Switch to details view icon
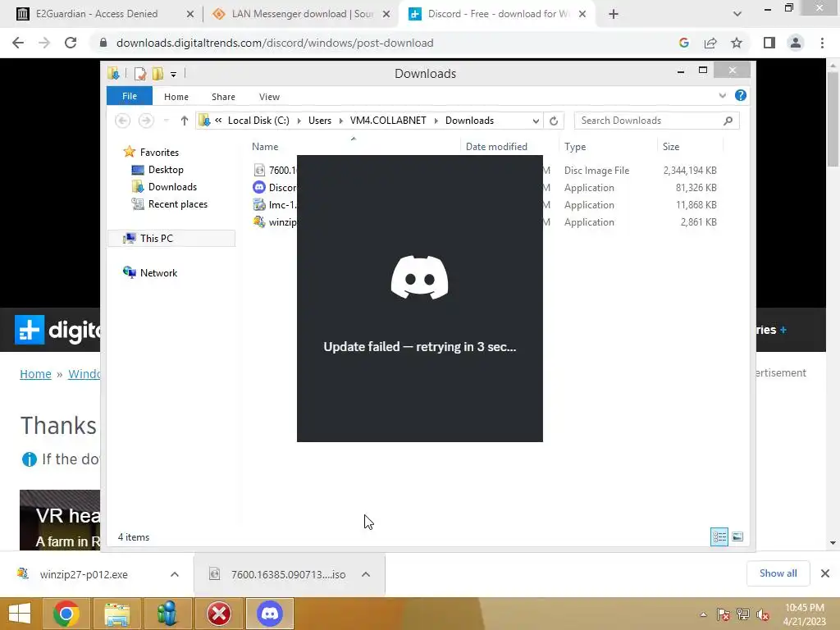Viewport: 840px width, 630px height. (719, 536)
